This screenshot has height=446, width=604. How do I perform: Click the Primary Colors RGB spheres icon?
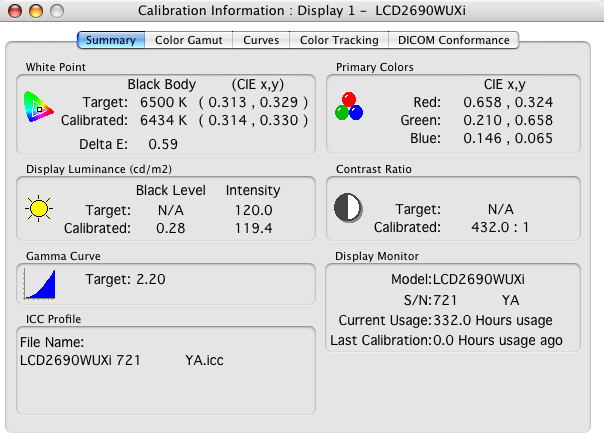click(349, 106)
